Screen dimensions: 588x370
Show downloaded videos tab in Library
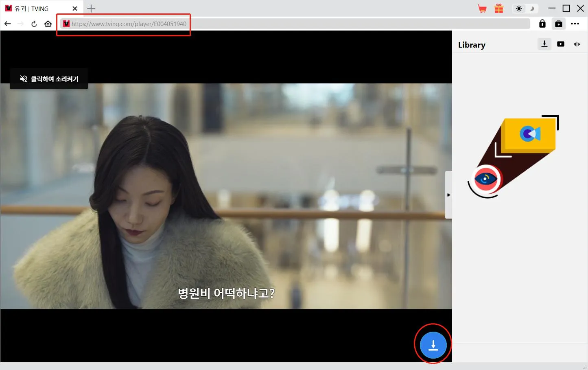561,44
